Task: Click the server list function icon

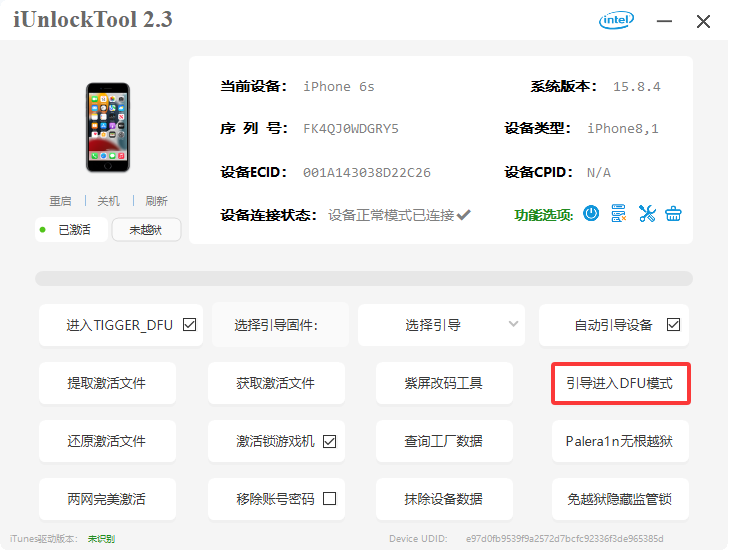Action: click(x=618, y=214)
